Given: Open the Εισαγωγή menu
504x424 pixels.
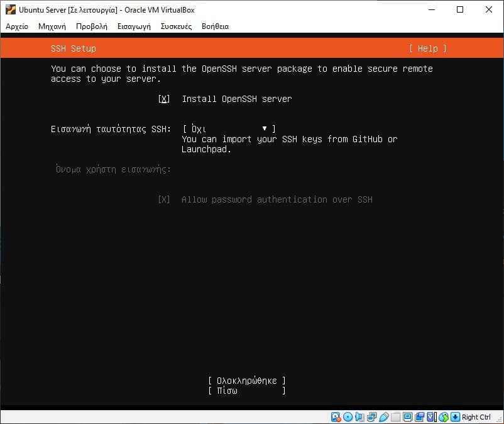Looking at the screenshot, I should (134, 26).
